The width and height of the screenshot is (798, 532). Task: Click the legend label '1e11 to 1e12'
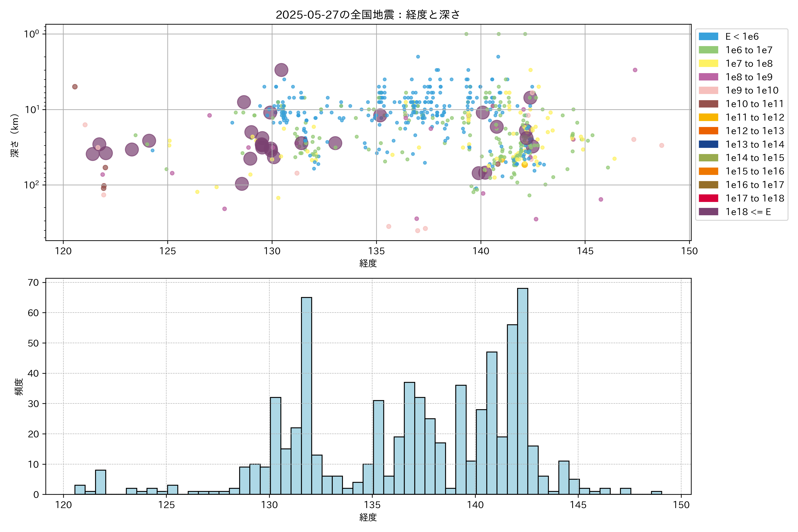[x=755, y=117]
